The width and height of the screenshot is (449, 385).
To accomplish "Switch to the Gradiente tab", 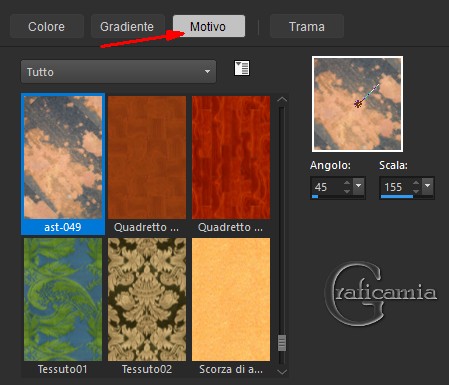I will click(127, 26).
